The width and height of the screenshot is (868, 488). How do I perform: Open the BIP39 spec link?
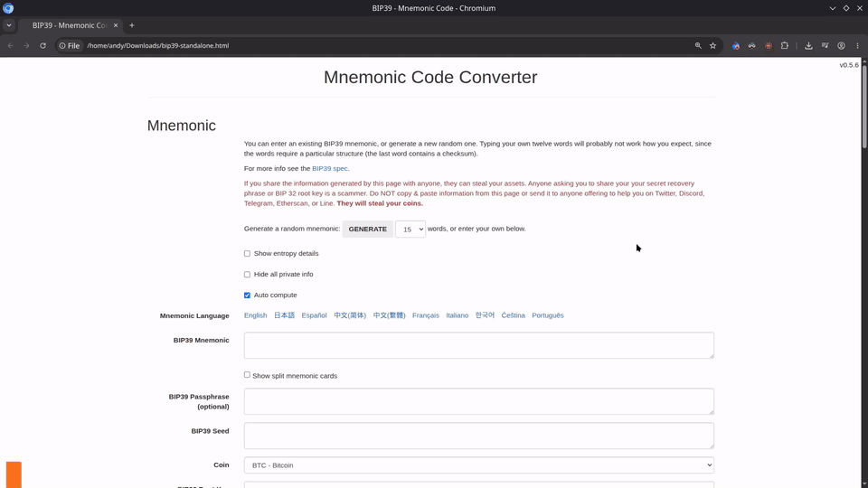tap(330, 169)
